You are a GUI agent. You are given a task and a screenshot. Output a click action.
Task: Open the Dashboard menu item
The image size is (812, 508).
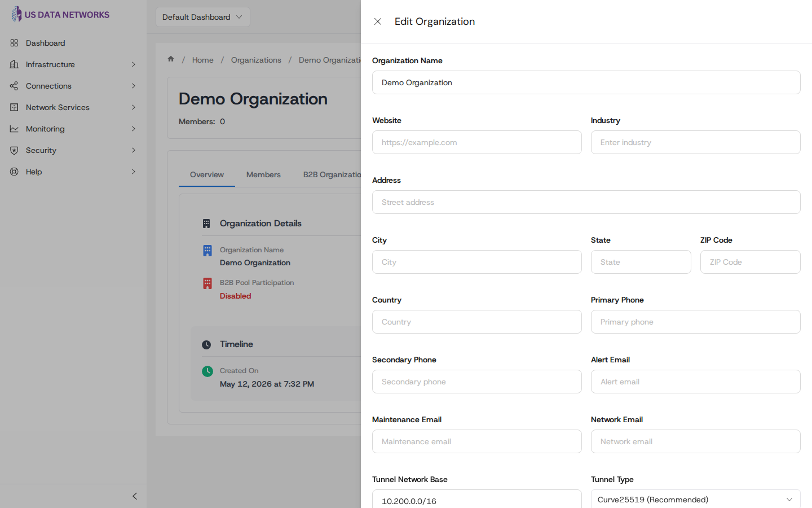(x=73, y=43)
